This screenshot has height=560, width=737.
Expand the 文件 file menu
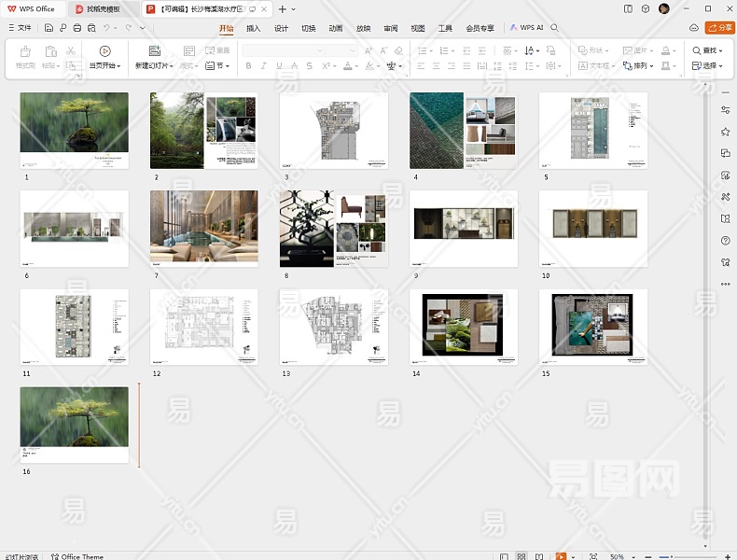(19, 28)
